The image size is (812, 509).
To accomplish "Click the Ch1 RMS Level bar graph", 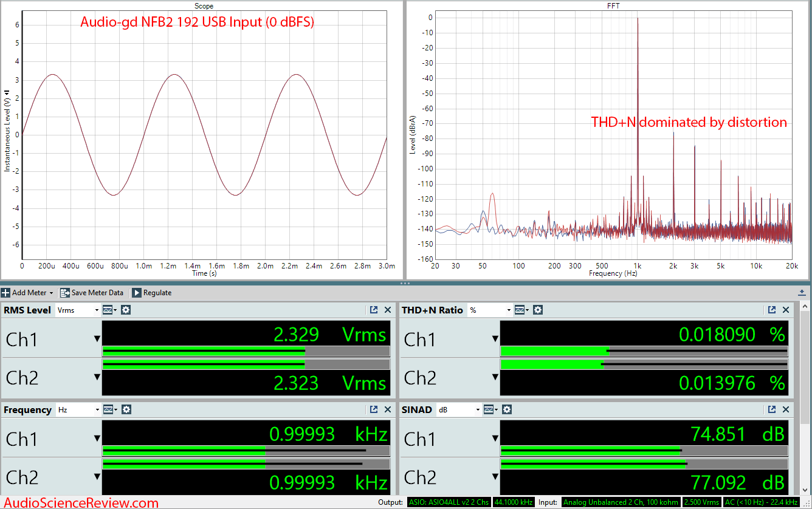I will tap(246, 351).
